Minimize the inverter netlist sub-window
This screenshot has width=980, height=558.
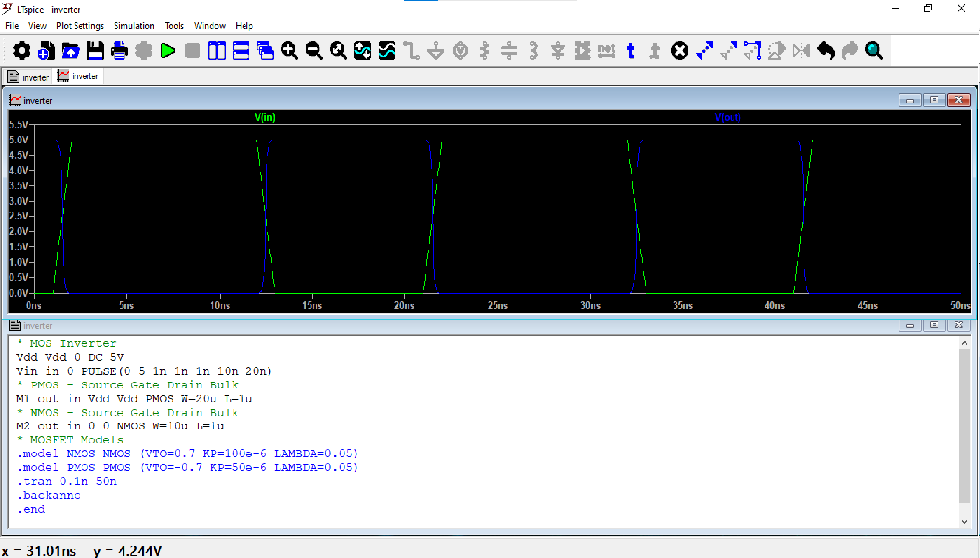[910, 325]
